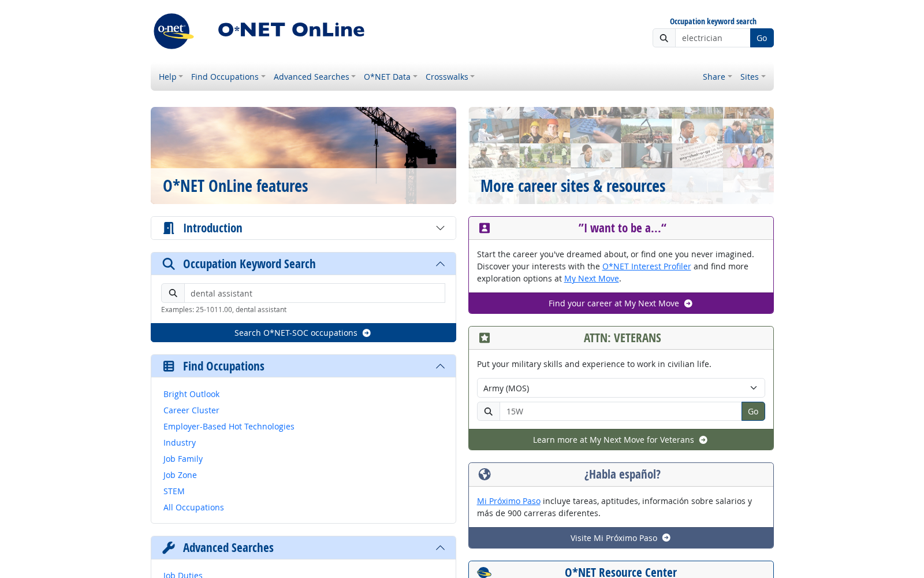
Task: Open the Job Duties link
Action: pos(183,575)
